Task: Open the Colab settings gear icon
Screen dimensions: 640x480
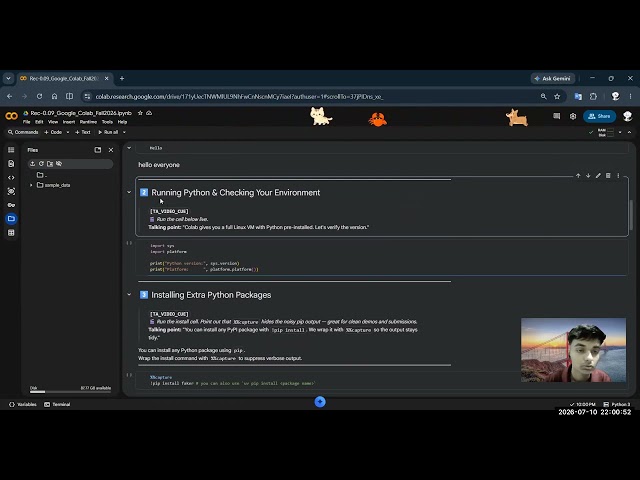Action: tap(573, 116)
